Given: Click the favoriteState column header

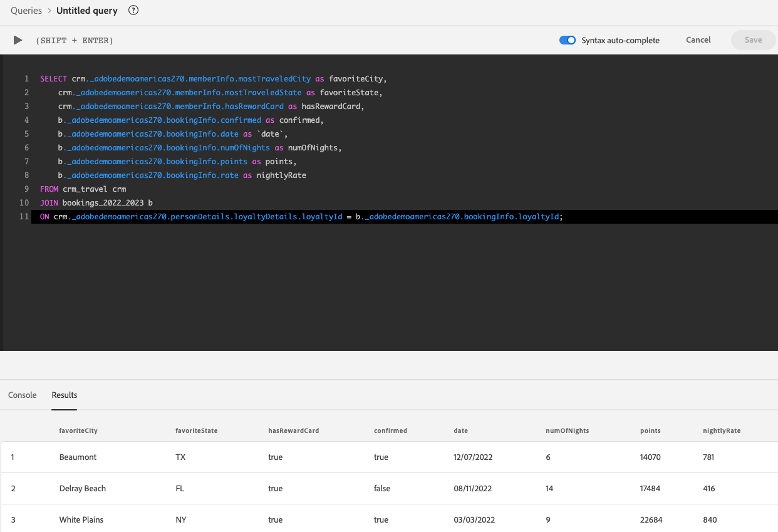Looking at the screenshot, I should (x=196, y=430).
